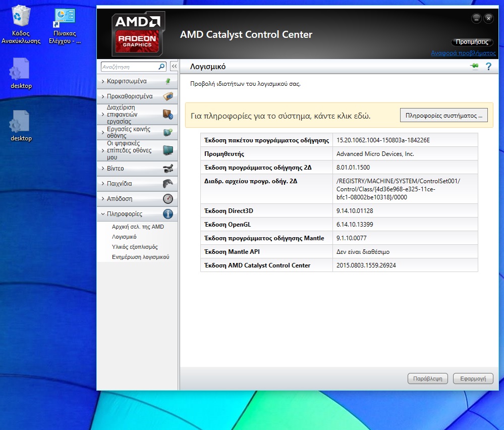Open the Προτιμήσεις menu button
Viewport: 504px width, 430px height.
(471, 42)
